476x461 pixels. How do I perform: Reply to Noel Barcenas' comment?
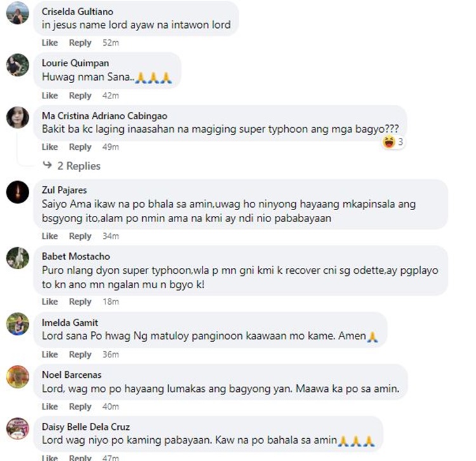[80, 406]
